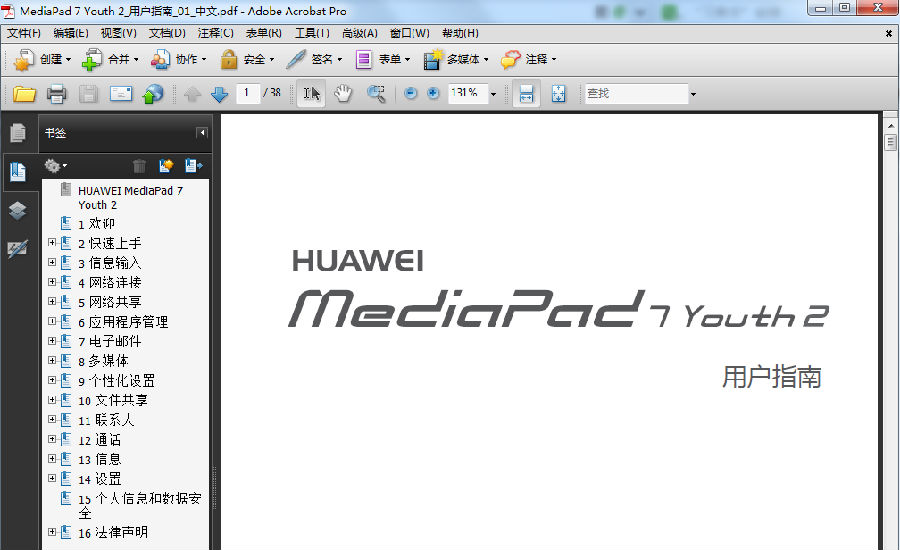Select the HUAWEI MediaPad 7 Youth 2 bookmark
The height and width of the screenshot is (550, 900).
130,197
